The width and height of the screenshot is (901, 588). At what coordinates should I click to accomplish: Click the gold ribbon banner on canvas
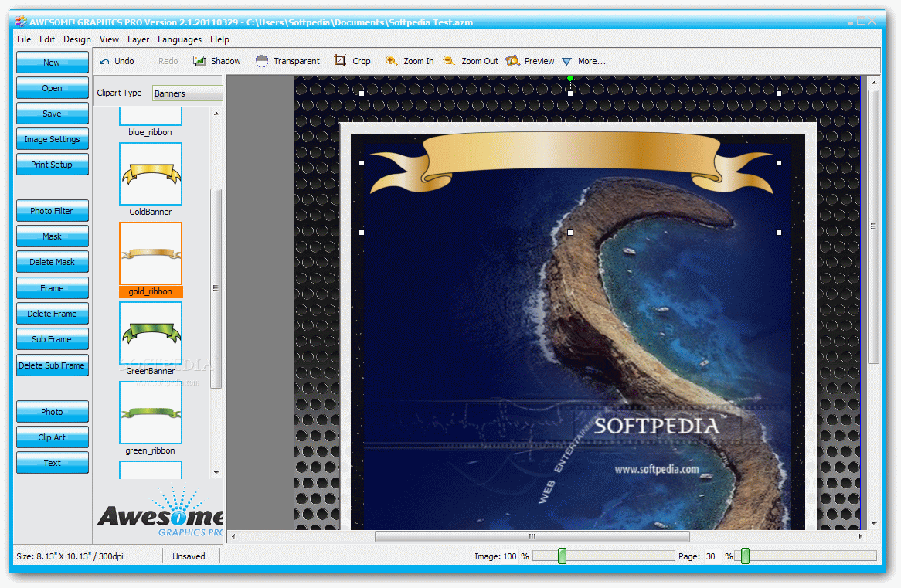570,161
